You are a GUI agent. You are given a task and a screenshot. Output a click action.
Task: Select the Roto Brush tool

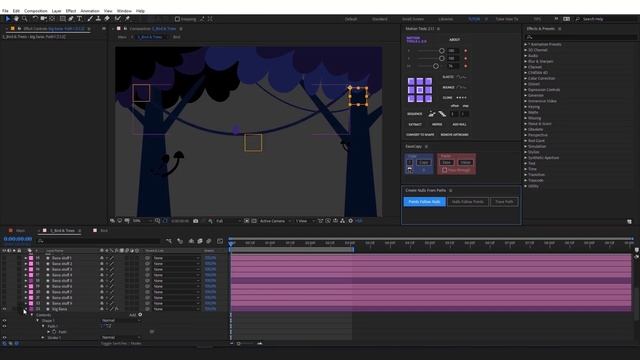click(x=118, y=19)
